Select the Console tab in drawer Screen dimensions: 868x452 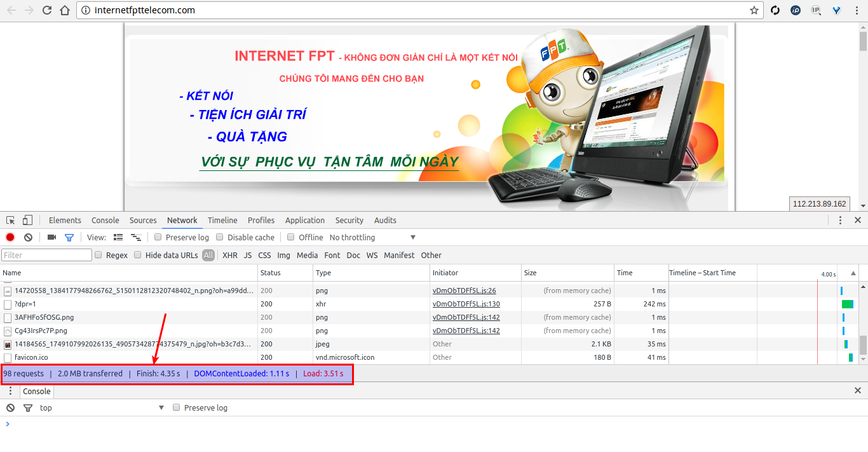(37, 391)
